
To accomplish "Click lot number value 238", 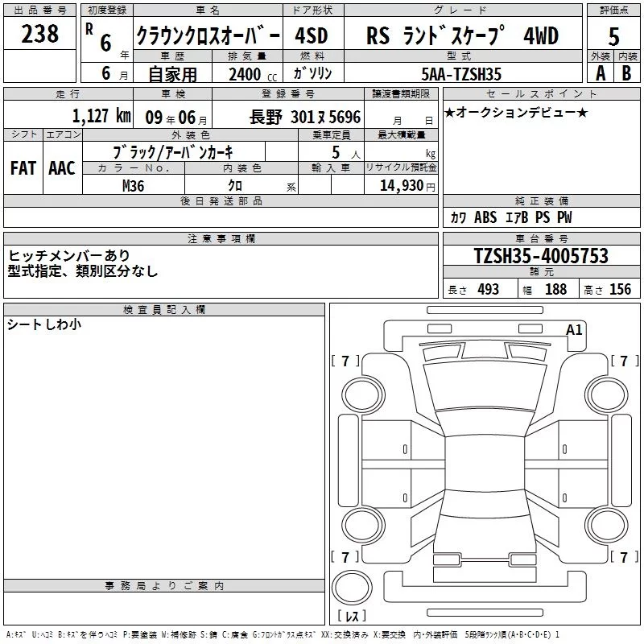I will (x=39, y=34).
